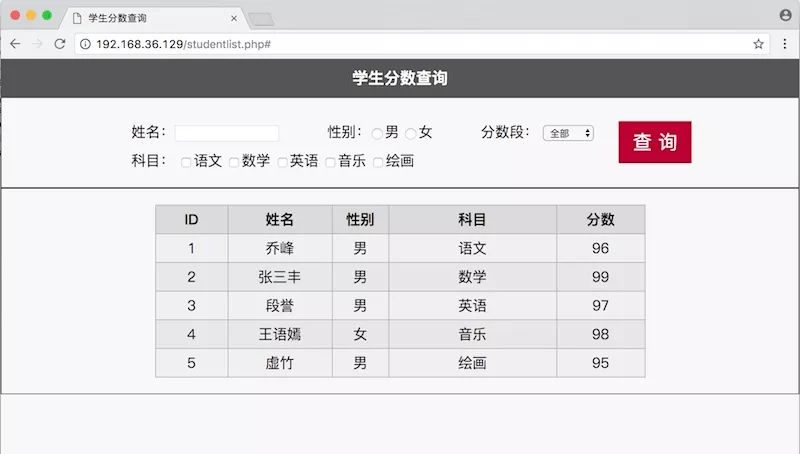
Task: Click the name cell 虚竹
Action: (280, 363)
